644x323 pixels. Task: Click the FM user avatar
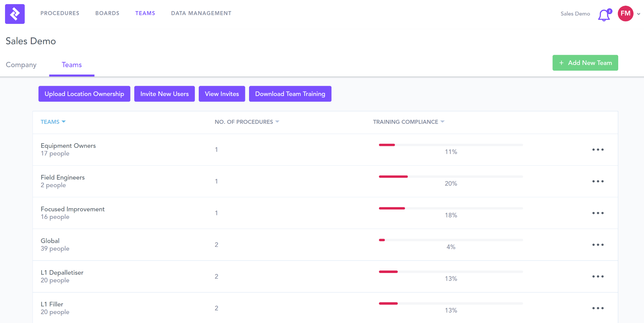click(625, 14)
